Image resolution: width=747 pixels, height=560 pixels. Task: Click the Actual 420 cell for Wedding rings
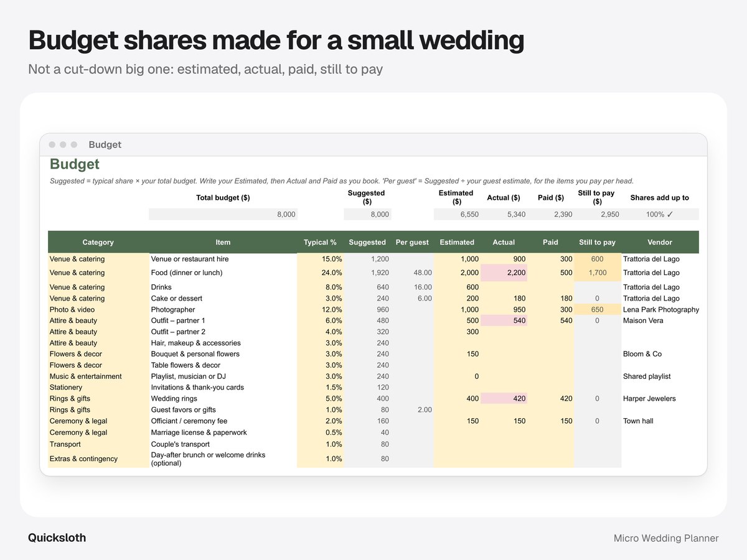pyautogui.click(x=504, y=398)
